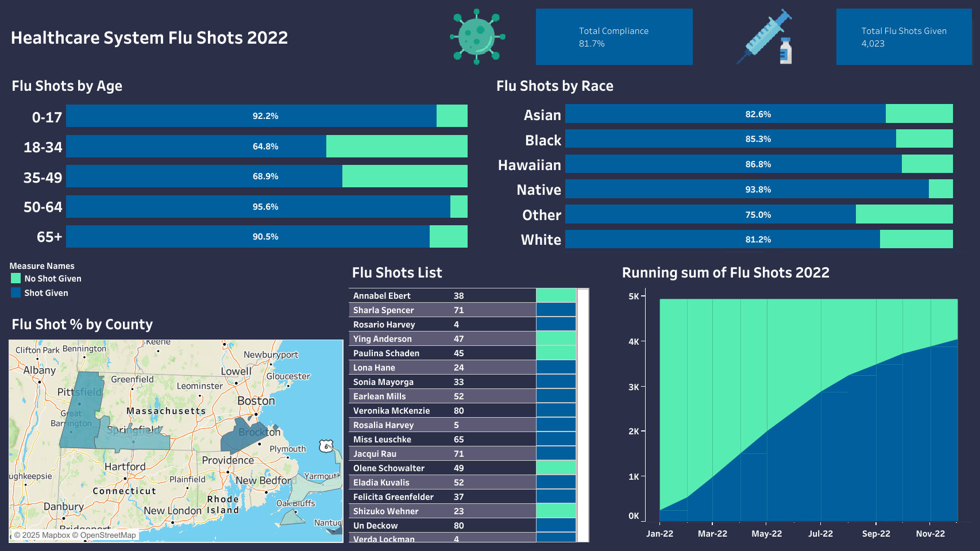Select the No Shot Given legend swatch
980x551 pixels.
click(x=16, y=278)
